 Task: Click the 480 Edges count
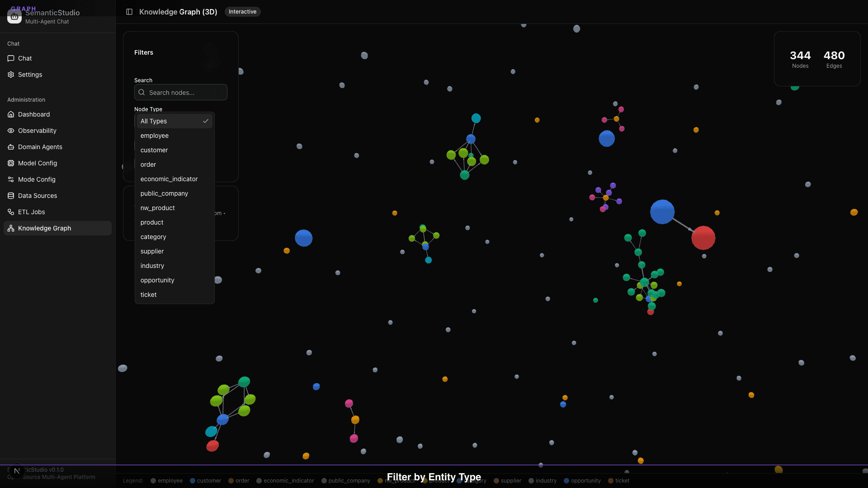(x=834, y=59)
